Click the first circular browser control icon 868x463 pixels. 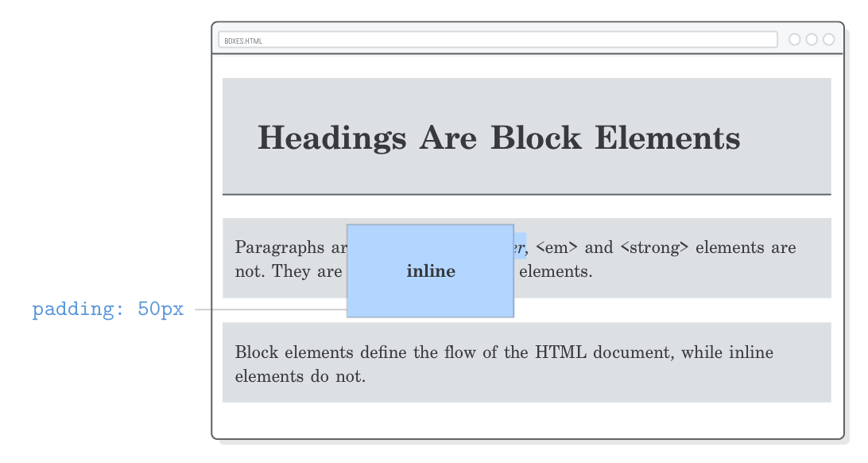pos(793,38)
